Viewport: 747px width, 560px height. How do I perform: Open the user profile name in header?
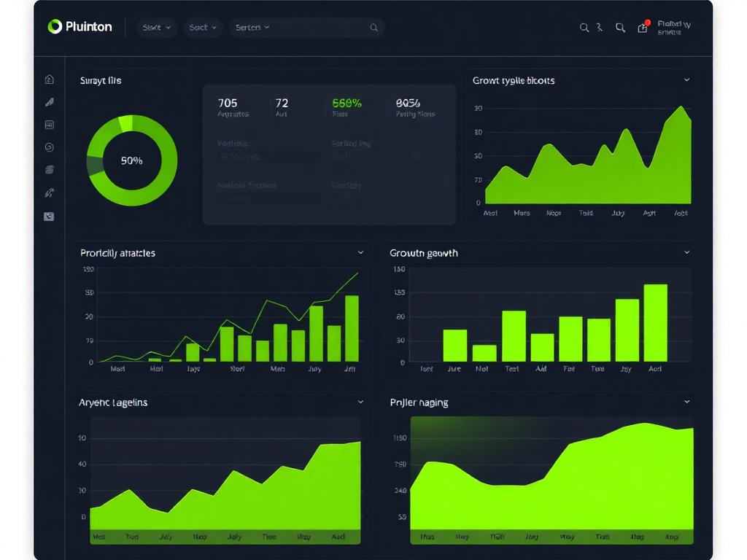coord(674,28)
